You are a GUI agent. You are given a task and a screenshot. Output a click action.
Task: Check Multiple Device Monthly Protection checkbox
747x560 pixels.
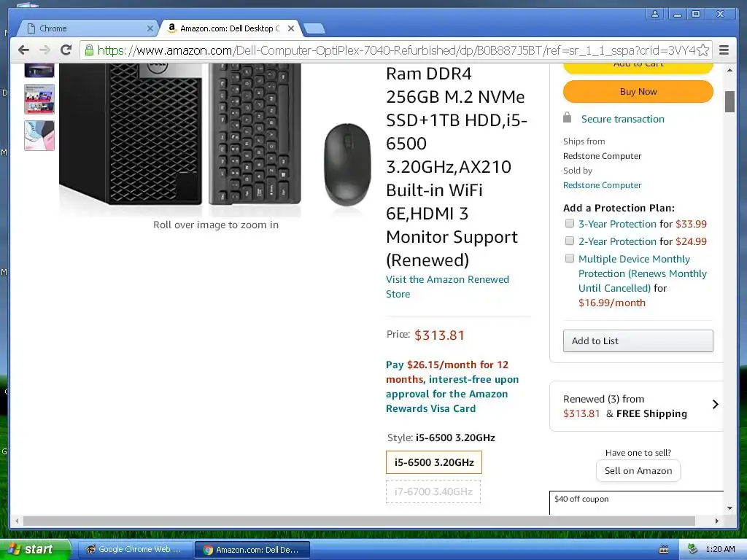(x=569, y=259)
